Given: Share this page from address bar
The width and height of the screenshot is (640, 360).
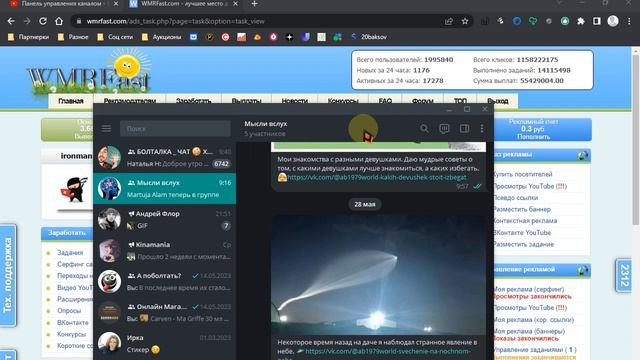Looking at the screenshot, I should (449, 21).
